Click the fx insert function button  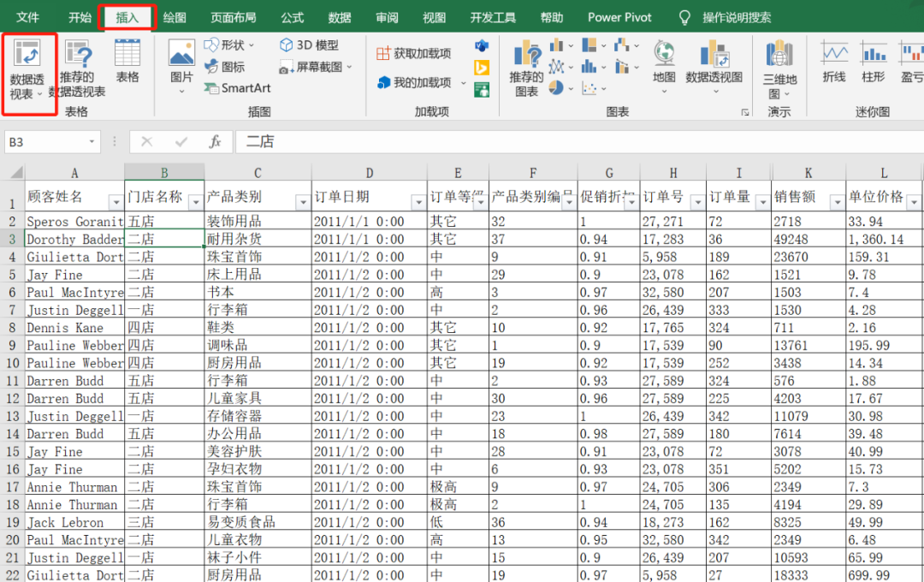click(x=215, y=141)
